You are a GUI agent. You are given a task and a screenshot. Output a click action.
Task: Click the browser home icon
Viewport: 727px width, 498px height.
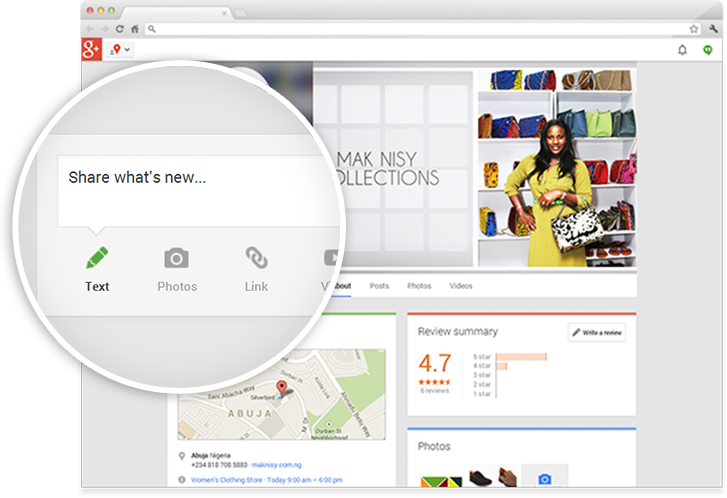coord(135,28)
